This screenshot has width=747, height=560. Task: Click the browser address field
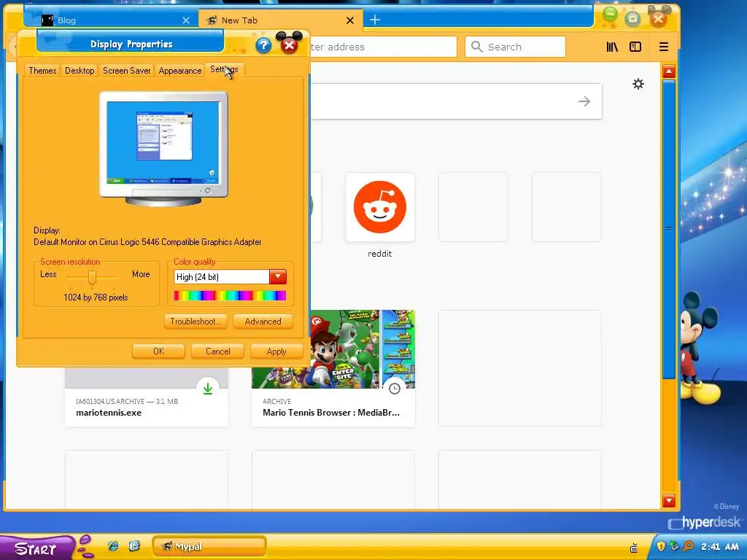(x=383, y=47)
